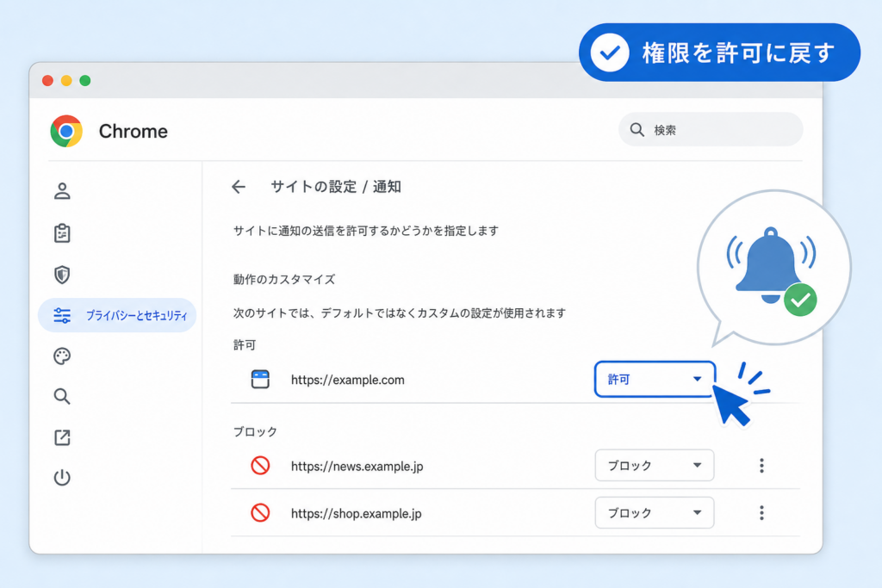Open the external-link sidebar icon

[x=62, y=437]
